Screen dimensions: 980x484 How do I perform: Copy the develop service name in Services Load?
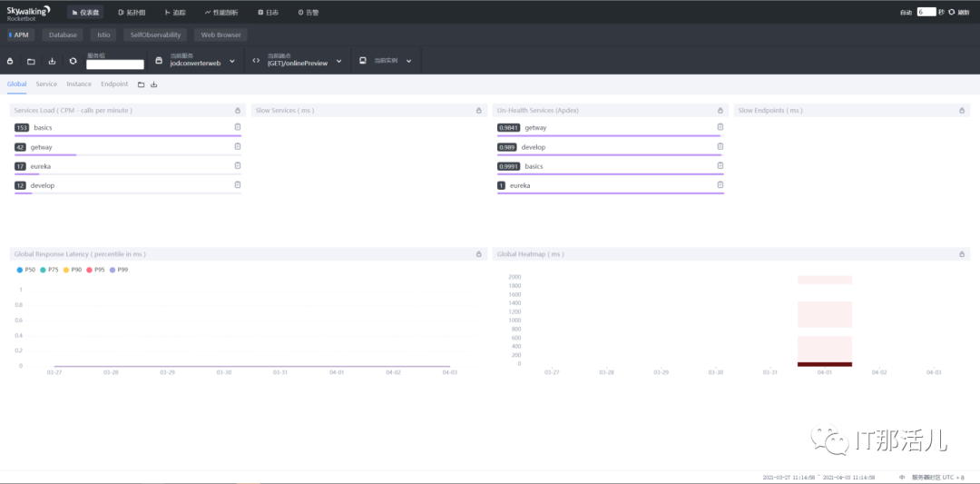click(238, 184)
